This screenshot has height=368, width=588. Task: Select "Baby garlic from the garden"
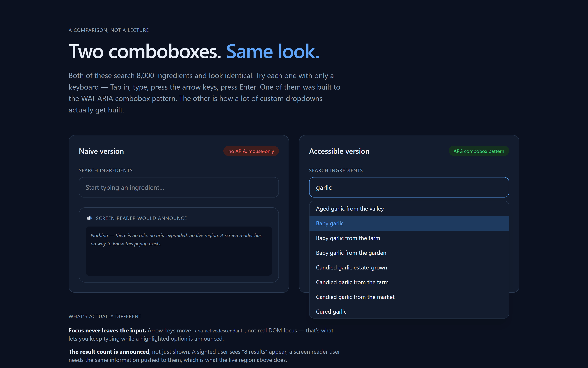409,253
